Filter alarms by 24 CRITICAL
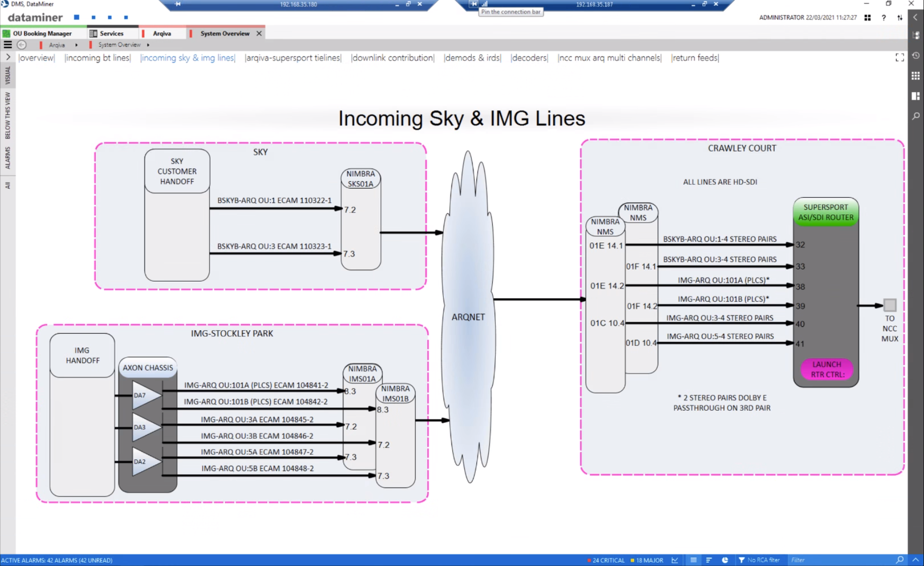 (x=606, y=560)
